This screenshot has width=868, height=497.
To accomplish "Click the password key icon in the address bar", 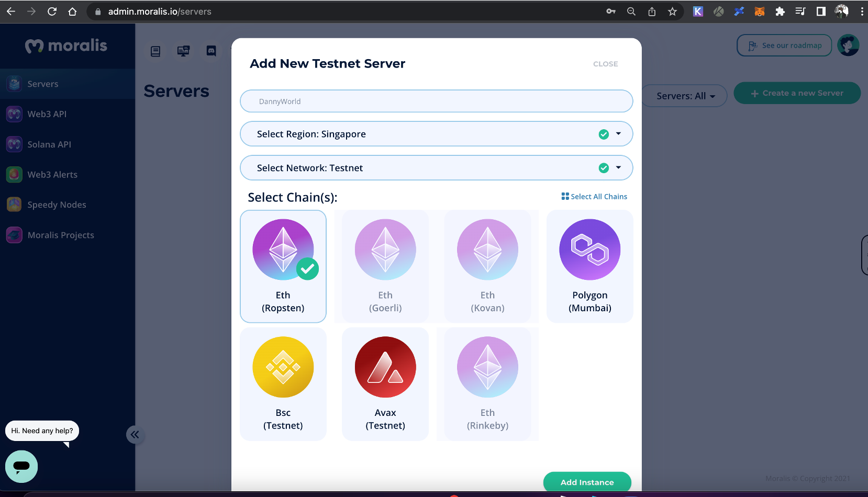I will point(611,11).
